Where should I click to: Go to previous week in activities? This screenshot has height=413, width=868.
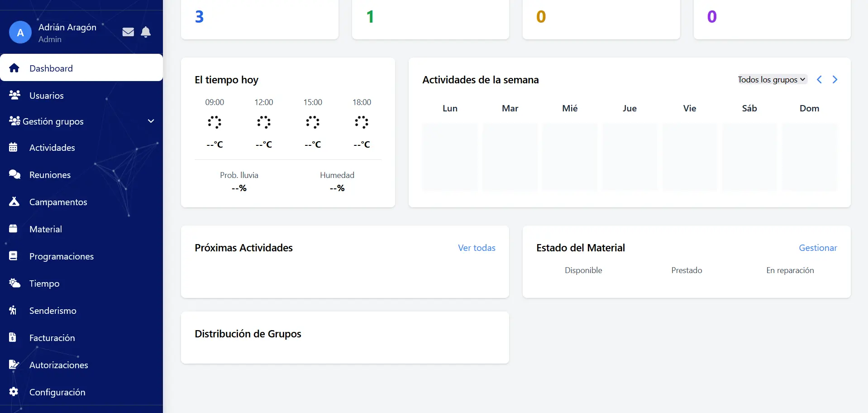tap(819, 80)
